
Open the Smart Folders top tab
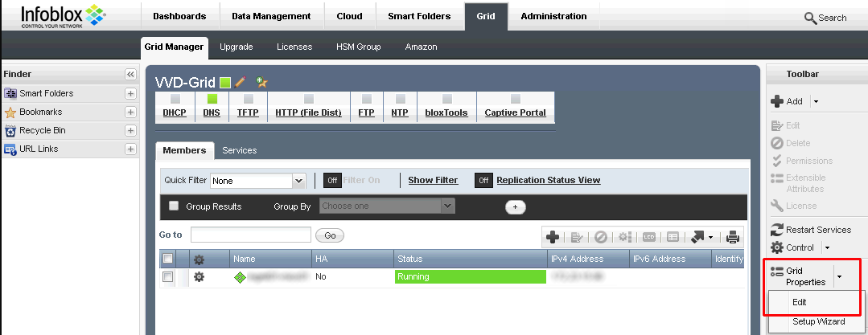[419, 17]
